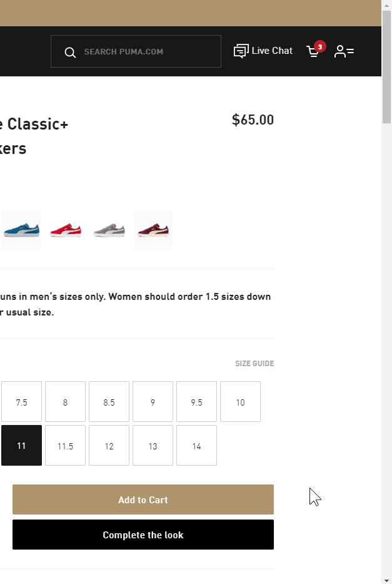Viewport: 392px width, 584px height.
Task: Select shoe size 7.5
Action: click(21, 401)
